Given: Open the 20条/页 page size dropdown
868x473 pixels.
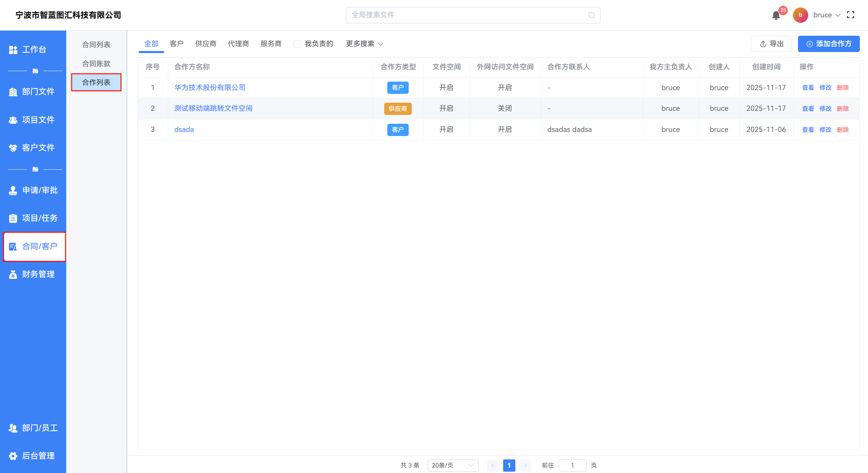Looking at the screenshot, I should coord(453,465).
